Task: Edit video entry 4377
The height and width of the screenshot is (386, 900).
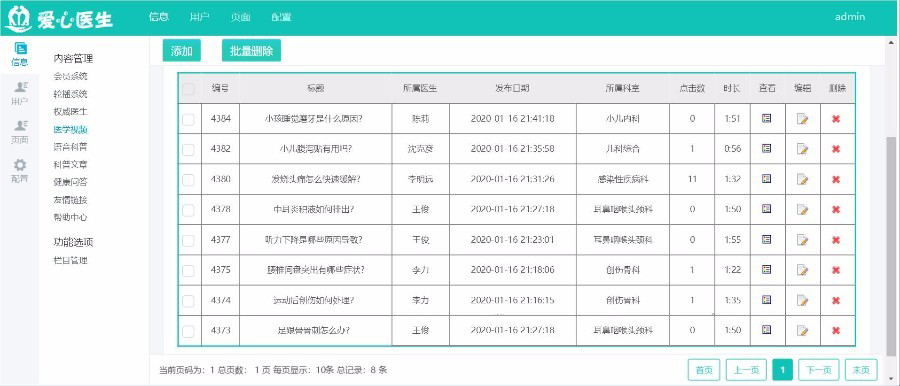Action: tap(802, 240)
